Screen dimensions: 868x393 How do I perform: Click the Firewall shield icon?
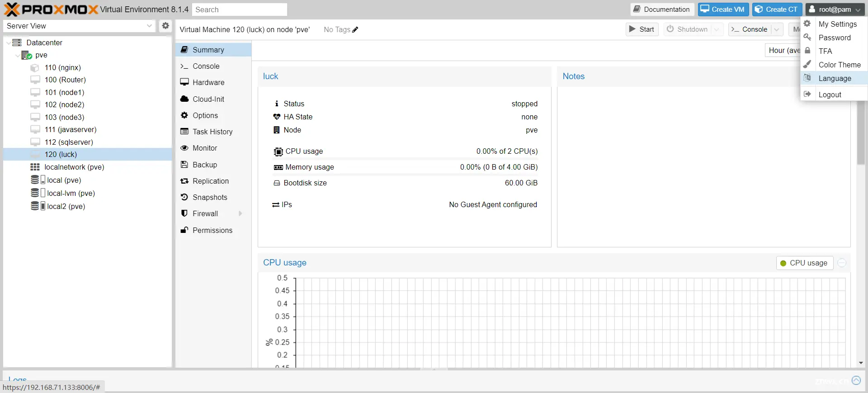tap(184, 213)
